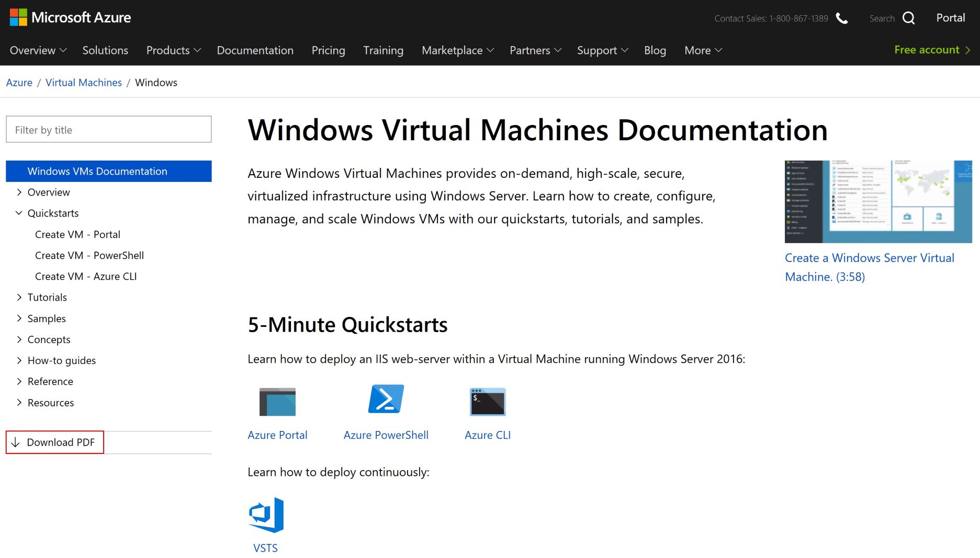980x558 pixels.
Task: Click the Free account link
Action: (932, 50)
